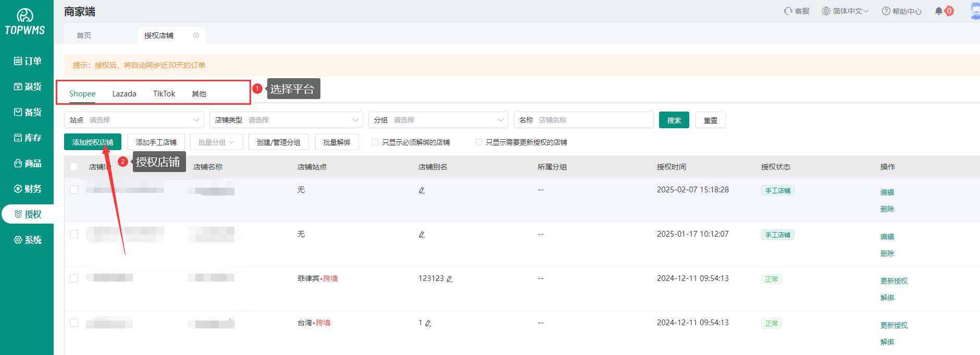Open the 简体中文 language selector

point(845,11)
